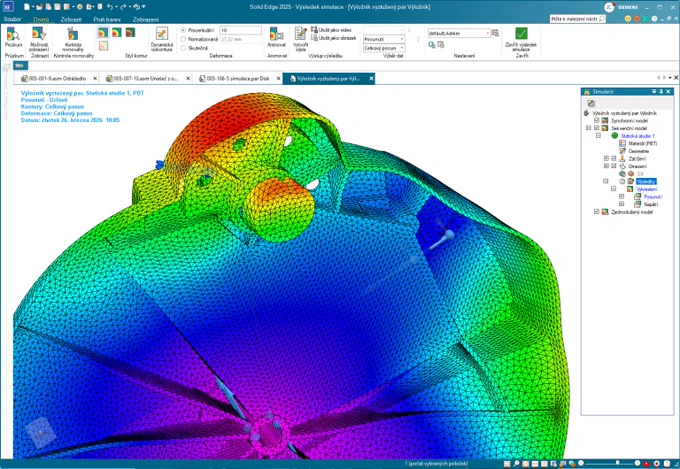Expand the Napětí results node
Viewport: 680px width, 469px height.
pyautogui.click(x=621, y=204)
